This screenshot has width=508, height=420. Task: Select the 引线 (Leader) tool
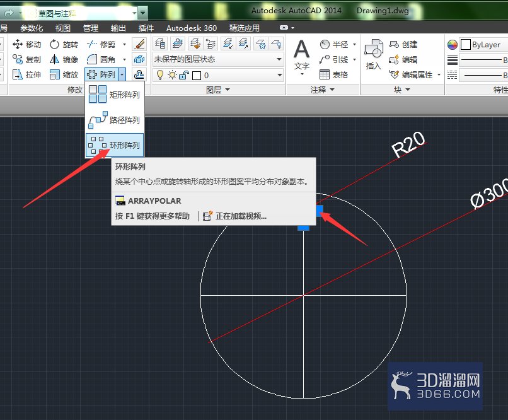(x=334, y=59)
